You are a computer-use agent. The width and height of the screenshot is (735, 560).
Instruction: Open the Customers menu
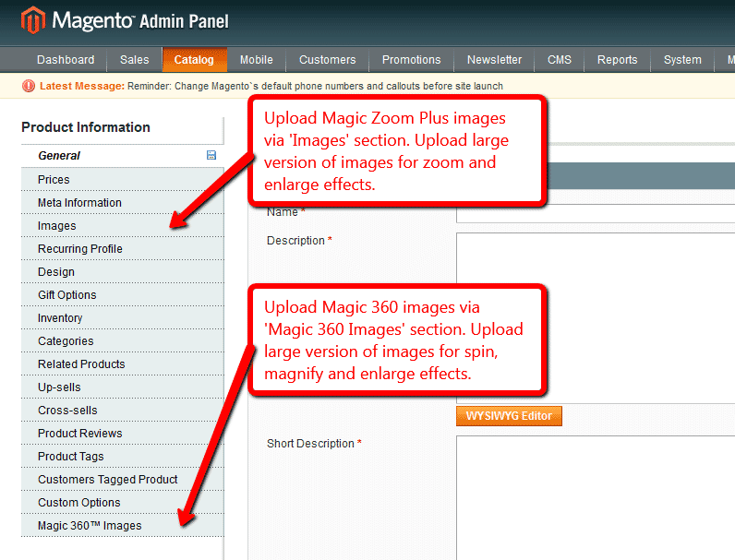click(328, 60)
